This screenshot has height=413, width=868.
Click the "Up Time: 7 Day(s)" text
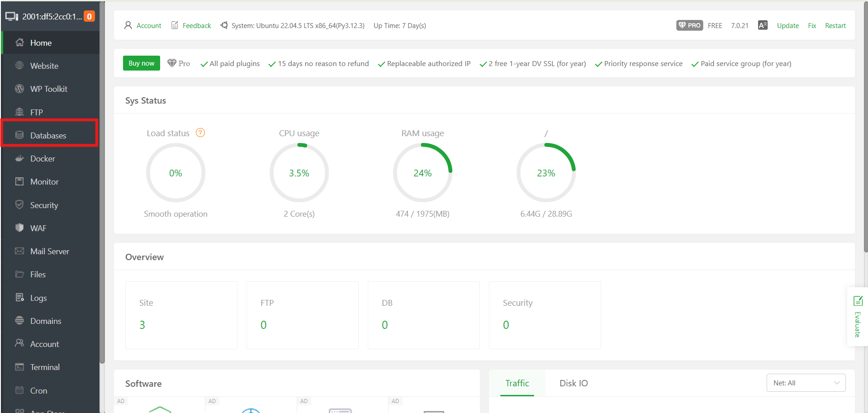(x=400, y=25)
